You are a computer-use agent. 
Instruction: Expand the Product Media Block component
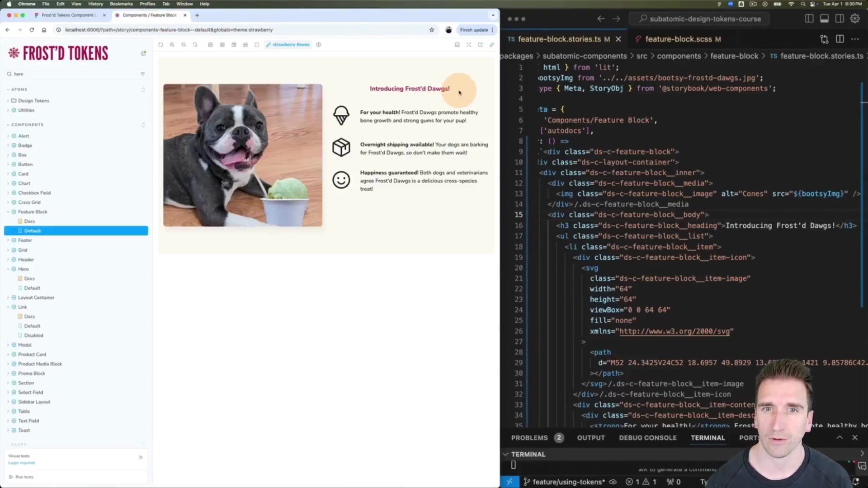(x=40, y=364)
